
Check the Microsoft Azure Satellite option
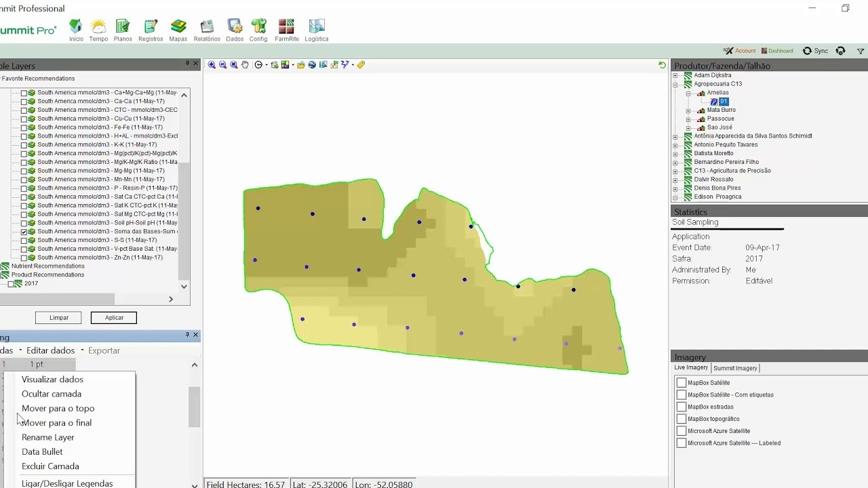coord(682,431)
